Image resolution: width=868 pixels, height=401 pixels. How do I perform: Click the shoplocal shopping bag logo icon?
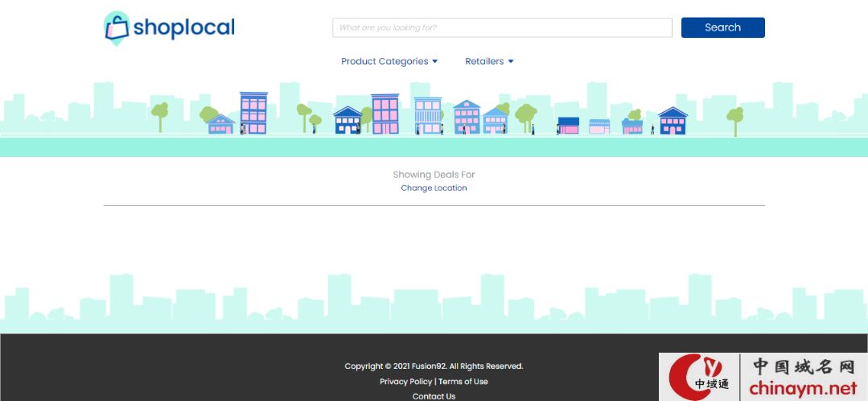tap(117, 27)
